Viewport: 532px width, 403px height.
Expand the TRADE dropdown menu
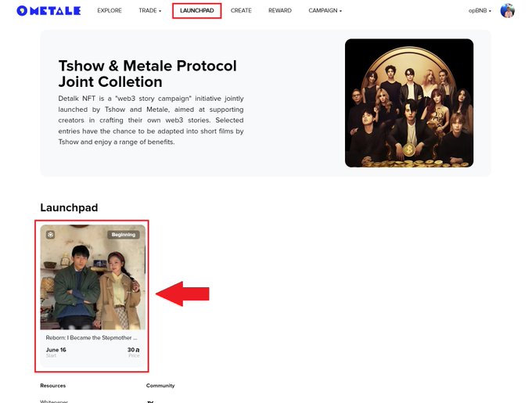pyautogui.click(x=150, y=10)
